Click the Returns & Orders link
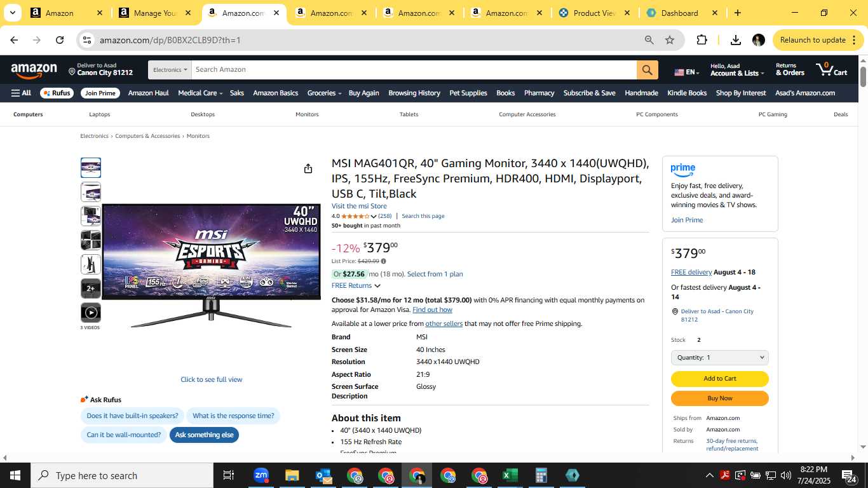 click(790, 69)
